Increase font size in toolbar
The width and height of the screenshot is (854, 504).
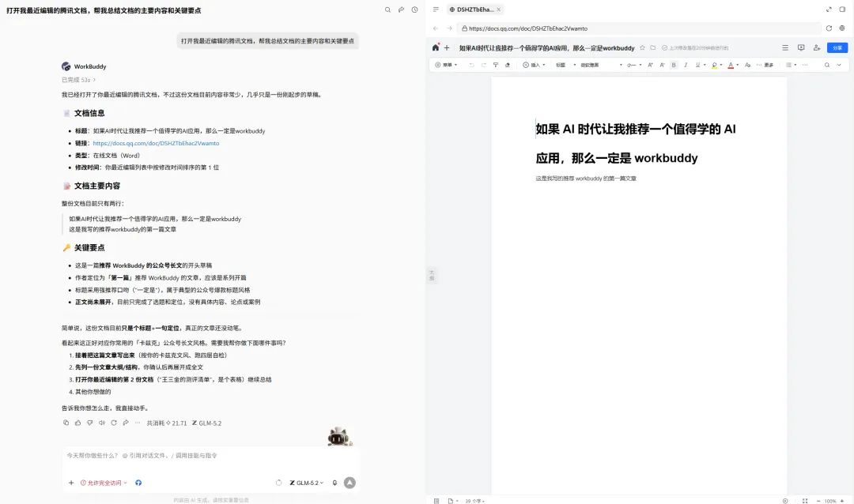pos(650,65)
